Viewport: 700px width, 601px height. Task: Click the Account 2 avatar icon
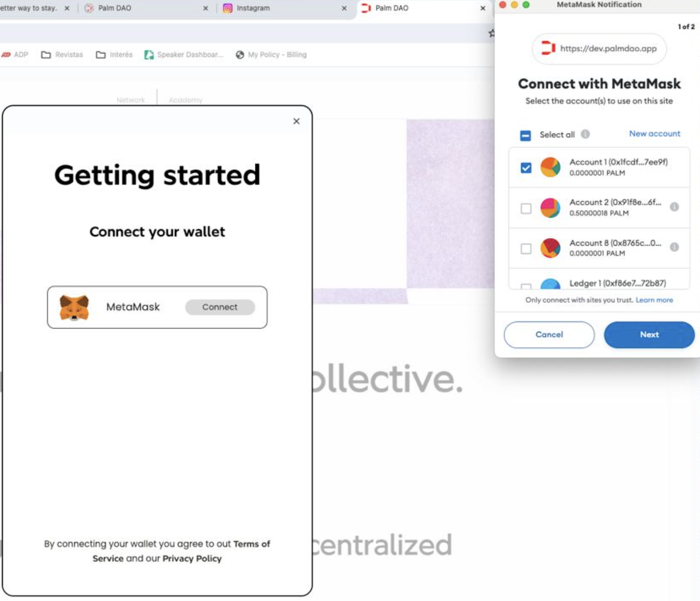point(550,208)
